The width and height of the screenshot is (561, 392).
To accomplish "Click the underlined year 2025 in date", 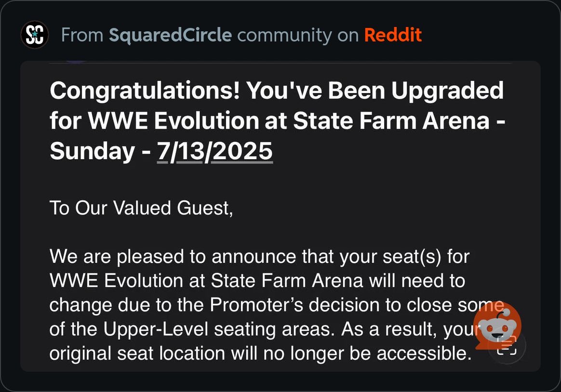I will click(x=242, y=151).
